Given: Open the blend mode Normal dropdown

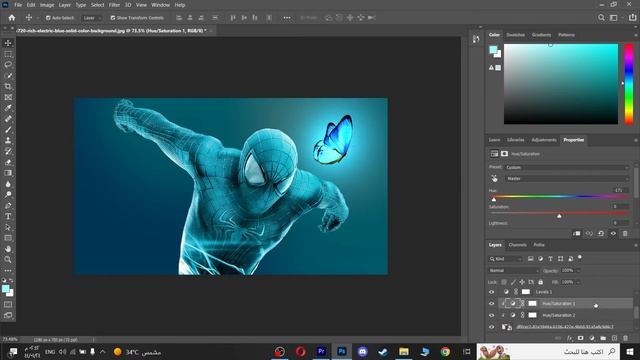Looking at the screenshot, I should tap(514, 271).
